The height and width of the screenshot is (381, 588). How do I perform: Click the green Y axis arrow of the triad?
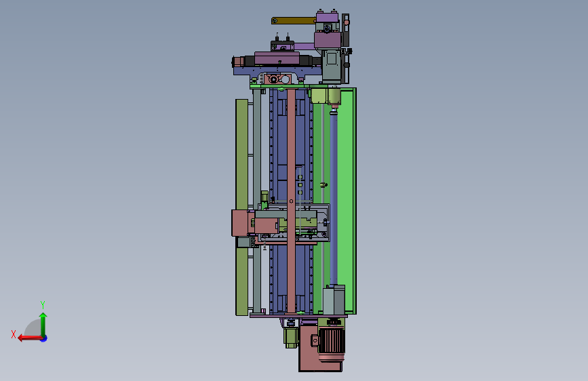tap(43, 324)
